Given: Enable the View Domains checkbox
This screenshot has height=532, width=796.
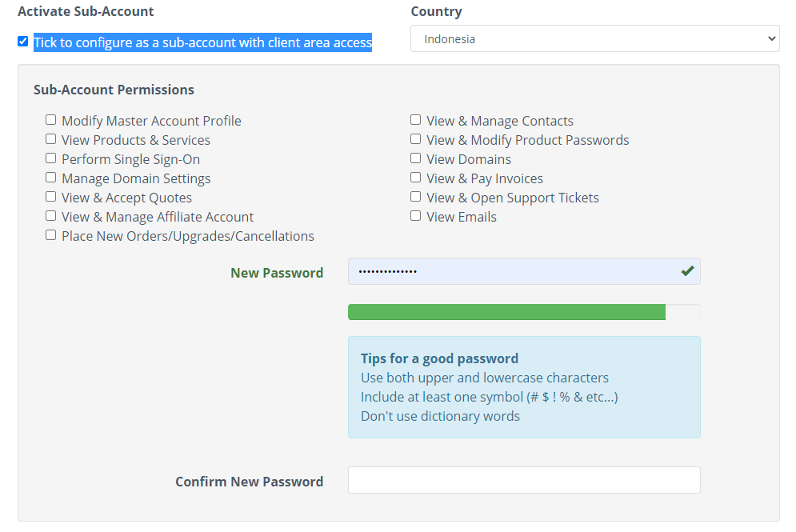Looking at the screenshot, I should coord(416,158).
